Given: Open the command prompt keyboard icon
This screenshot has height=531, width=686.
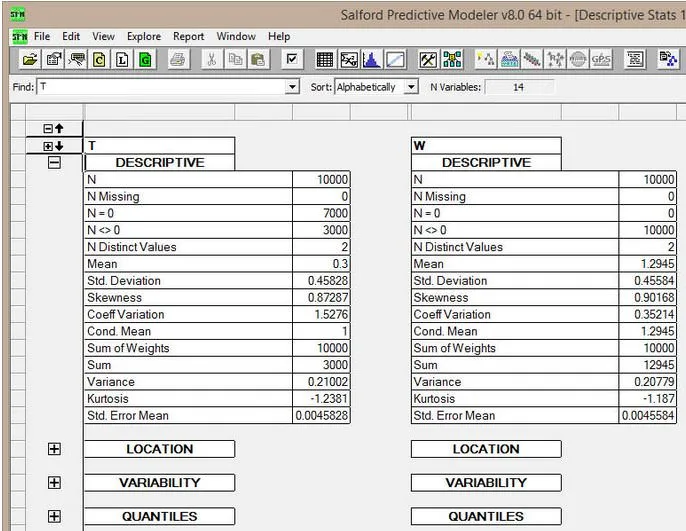Looking at the screenshot, I should (x=77, y=59).
